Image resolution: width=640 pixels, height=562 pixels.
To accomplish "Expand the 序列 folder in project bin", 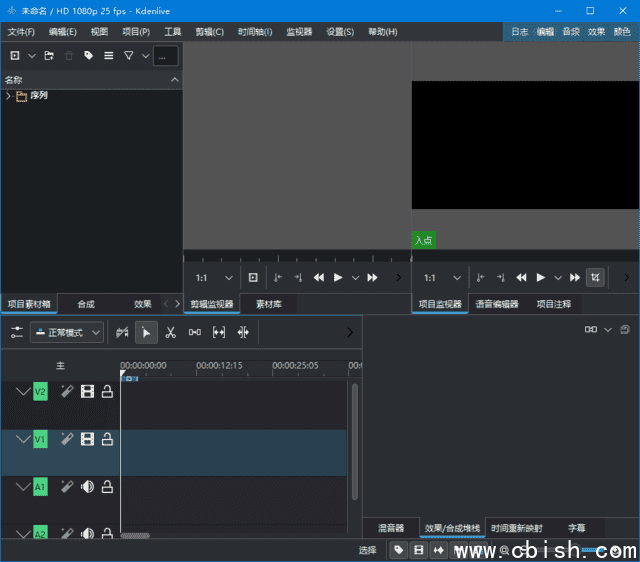I will [x=9, y=96].
